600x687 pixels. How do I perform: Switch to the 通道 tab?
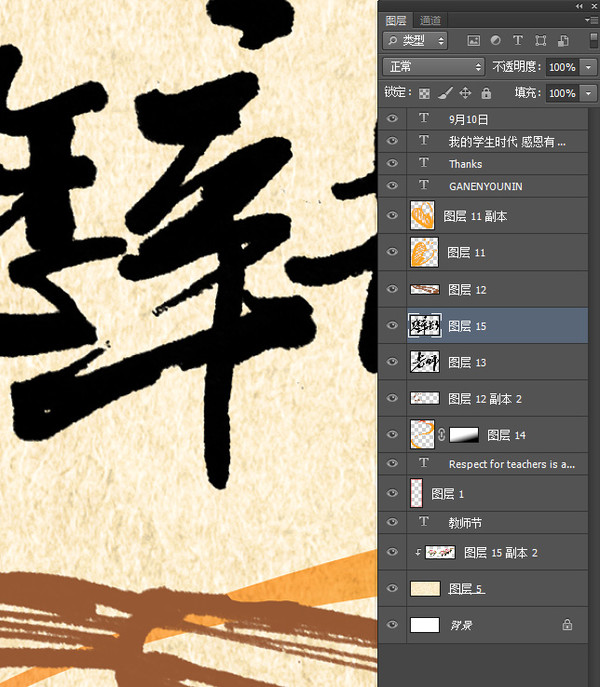tap(430, 20)
